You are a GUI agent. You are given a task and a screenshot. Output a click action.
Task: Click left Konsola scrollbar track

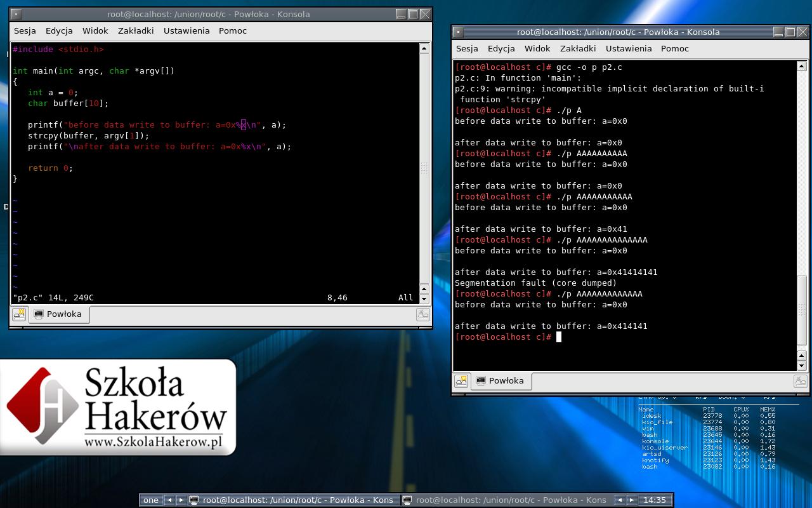pos(424,168)
